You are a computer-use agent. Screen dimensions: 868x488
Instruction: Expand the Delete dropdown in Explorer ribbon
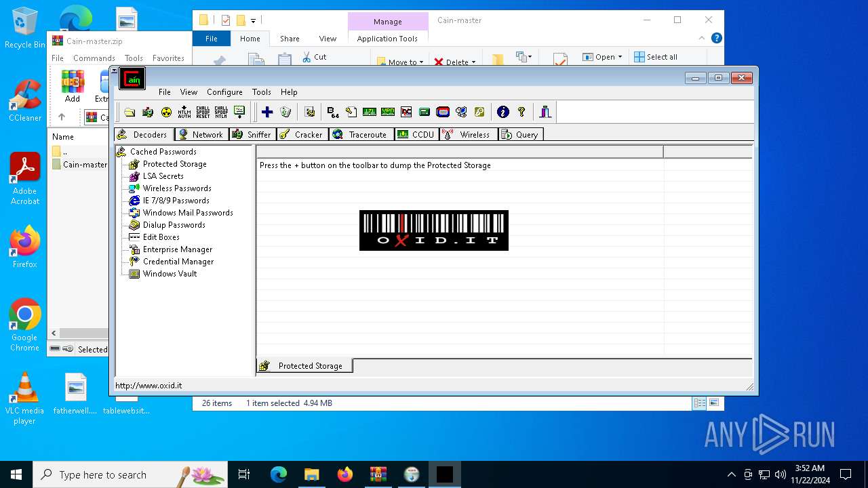click(455, 62)
